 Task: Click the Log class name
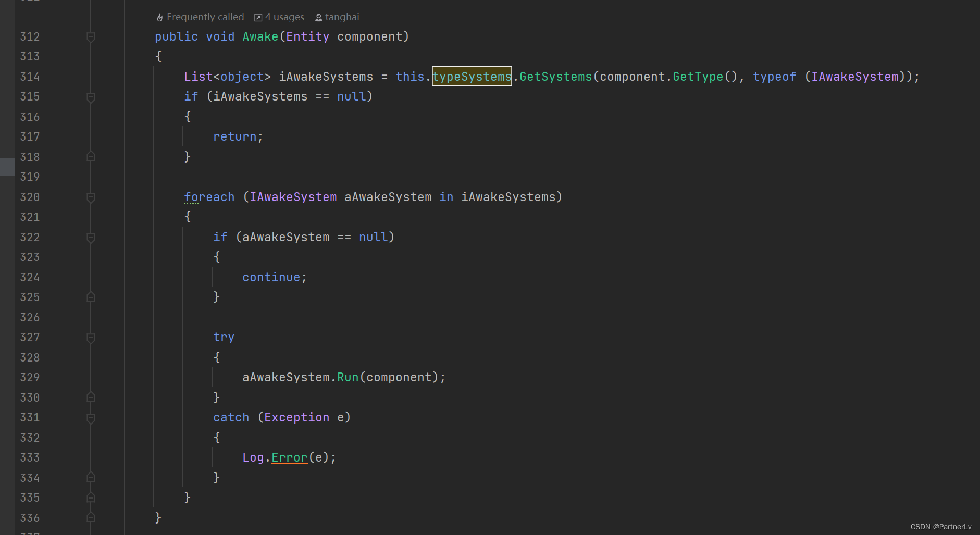coord(253,457)
